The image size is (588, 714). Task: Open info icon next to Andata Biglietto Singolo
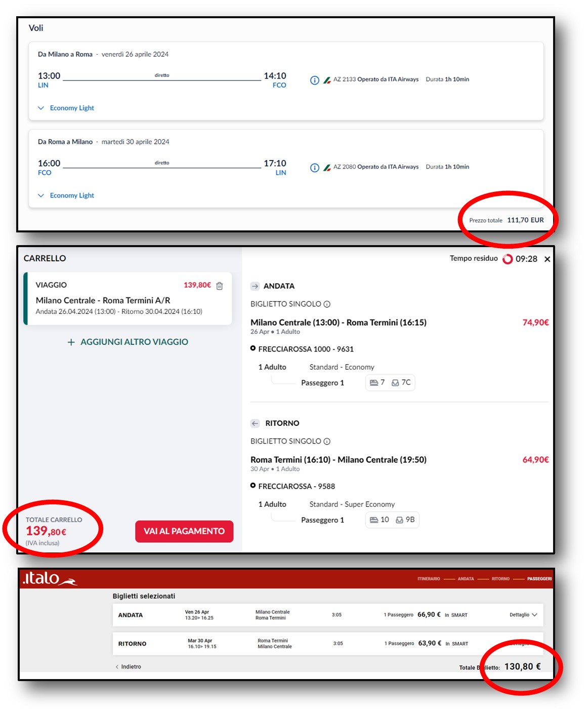click(327, 304)
